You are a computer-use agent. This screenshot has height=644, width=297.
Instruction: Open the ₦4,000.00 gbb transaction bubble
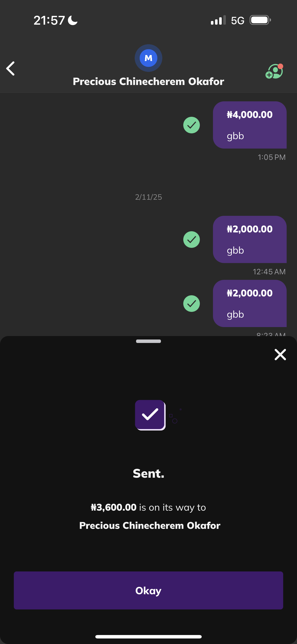[250, 125]
